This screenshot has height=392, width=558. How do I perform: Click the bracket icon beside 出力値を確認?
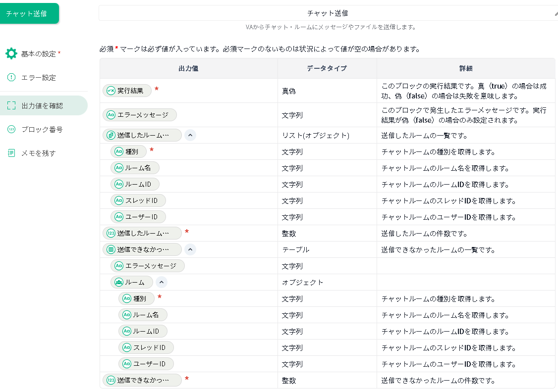(11, 105)
